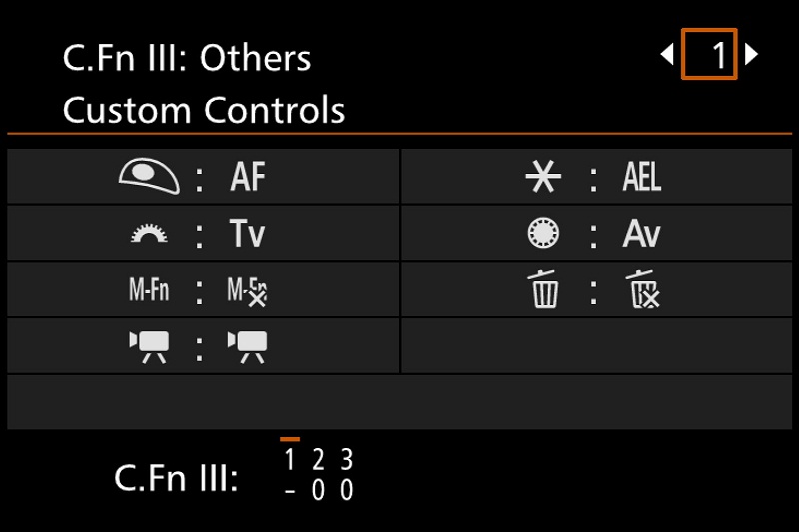Choose the Tv assignment for Main Dial

click(248, 234)
